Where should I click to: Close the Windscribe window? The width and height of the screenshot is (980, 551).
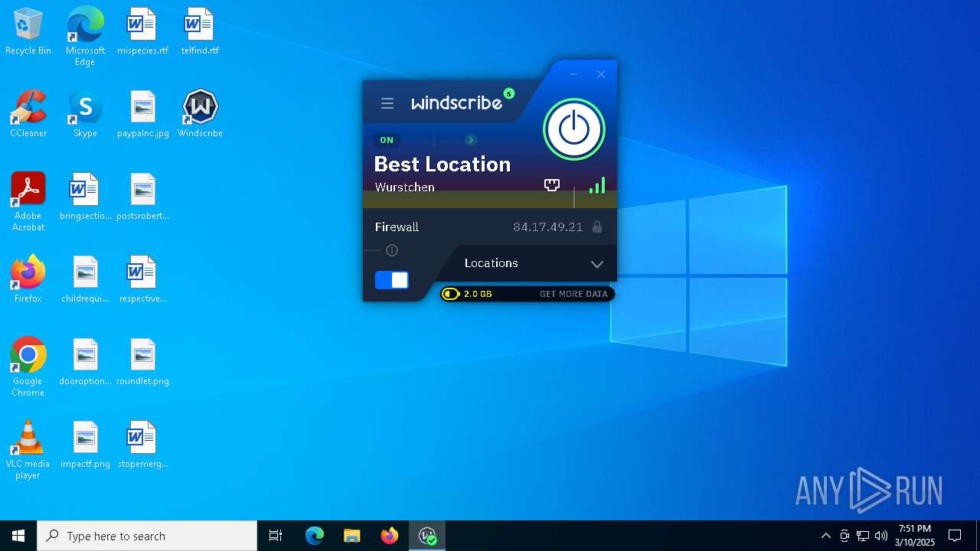click(x=601, y=74)
